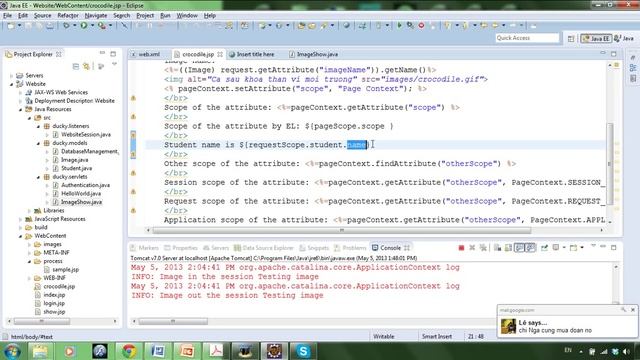The height and width of the screenshot is (360, 640).
Task: Open the New wizard dropdown arrow
Action: pyautogui.click(x=19, y=25)
